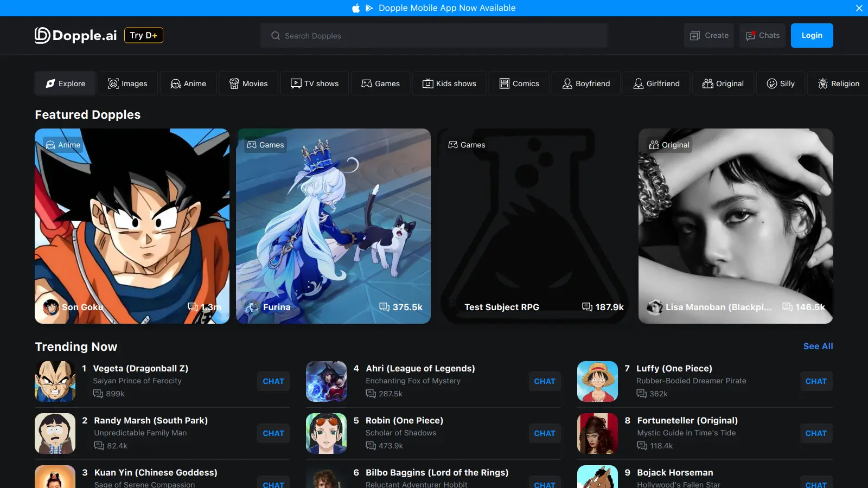Select the Comics category
The image size is (868, 488).
519,84
